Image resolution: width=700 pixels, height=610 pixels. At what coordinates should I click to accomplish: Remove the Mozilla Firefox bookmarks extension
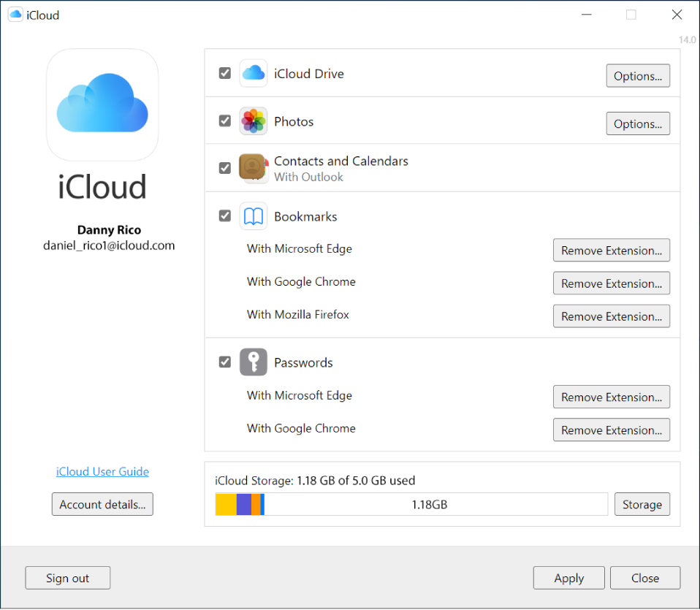(611, 316)
